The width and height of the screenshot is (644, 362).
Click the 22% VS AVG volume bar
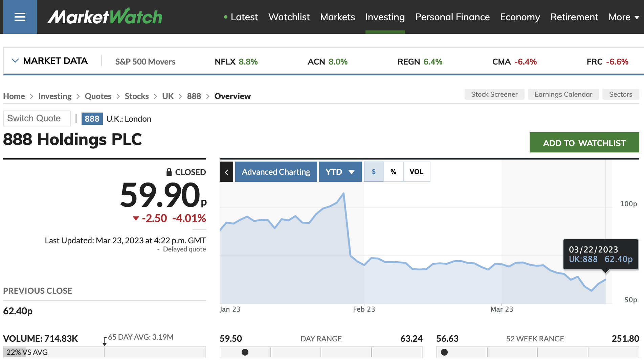105,352
